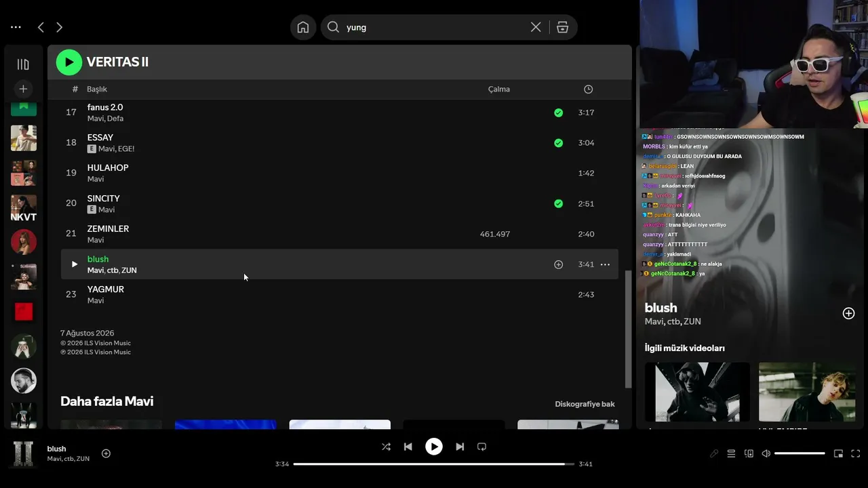Select the ZEMINLER track title

click(108, 228)
